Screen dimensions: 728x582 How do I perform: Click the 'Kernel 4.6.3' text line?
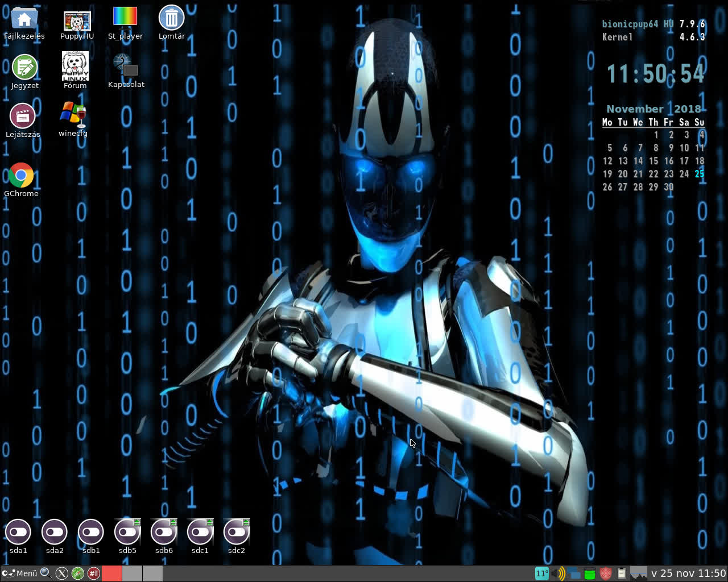[653, 37]
